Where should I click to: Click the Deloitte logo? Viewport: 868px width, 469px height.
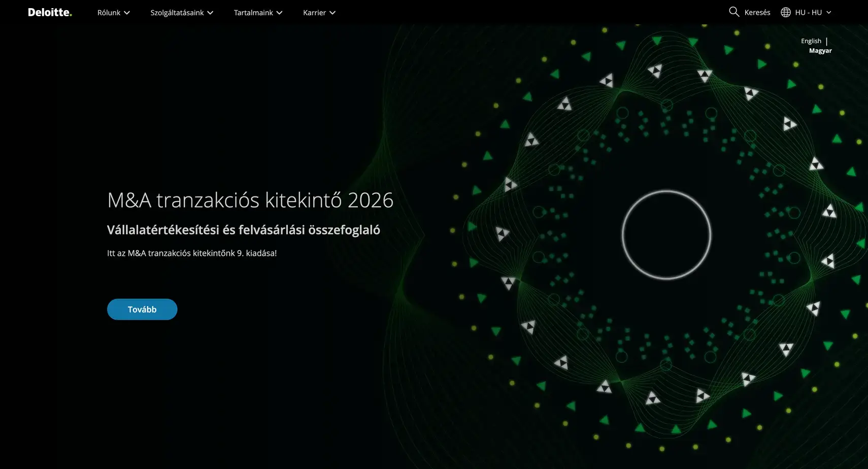[x=50, y=12]
